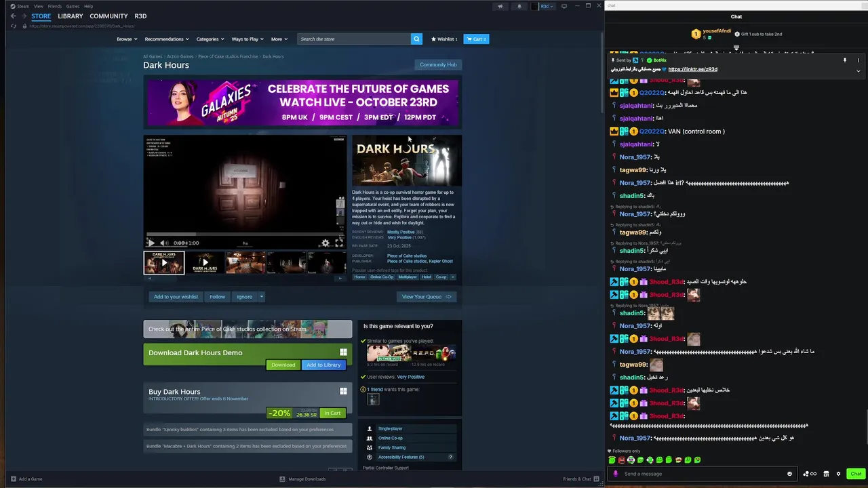Click the Steam forward navigation arrow

[x=24, y=16]
